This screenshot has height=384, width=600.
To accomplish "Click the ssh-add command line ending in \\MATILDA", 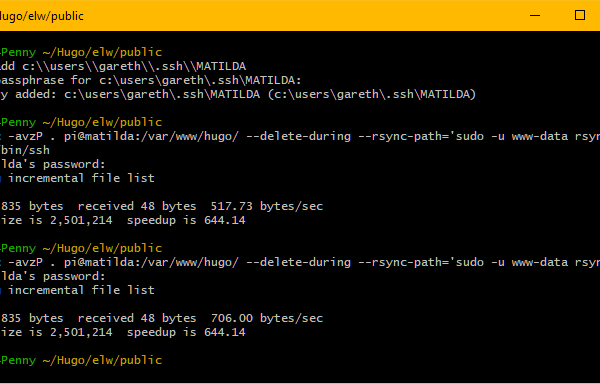I will (123, 66).
